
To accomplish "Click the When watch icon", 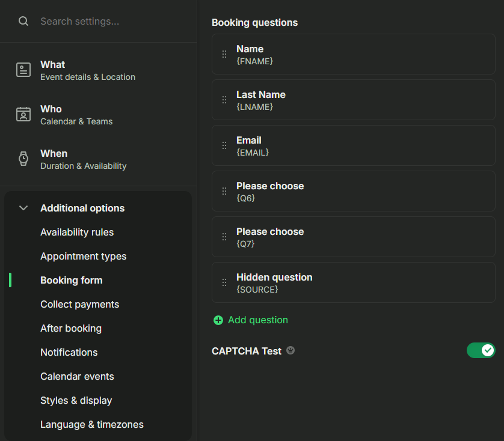I will coord(23,159).
